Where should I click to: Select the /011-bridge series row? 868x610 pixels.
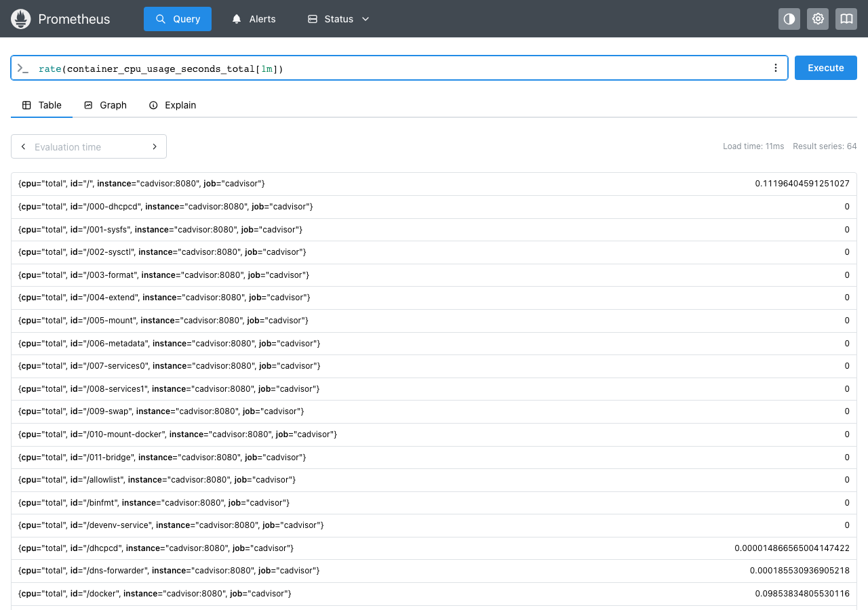click(x=434, y=457)
